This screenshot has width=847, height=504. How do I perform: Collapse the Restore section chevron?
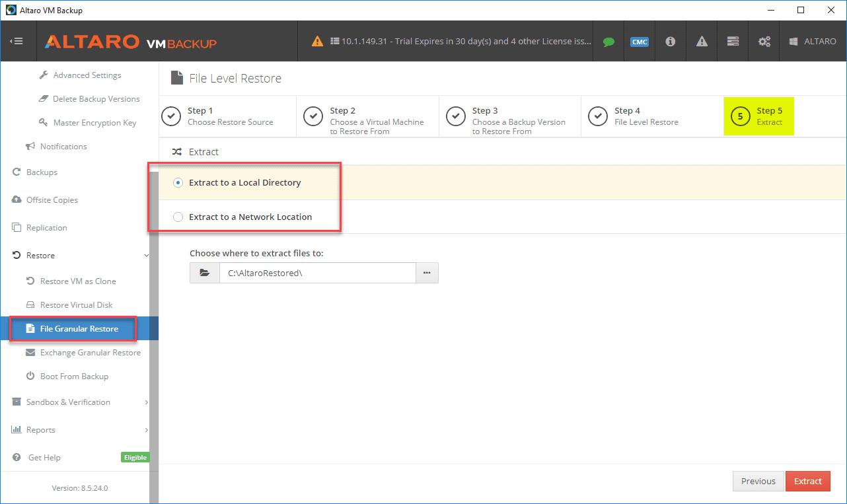(x=146, y=256)
